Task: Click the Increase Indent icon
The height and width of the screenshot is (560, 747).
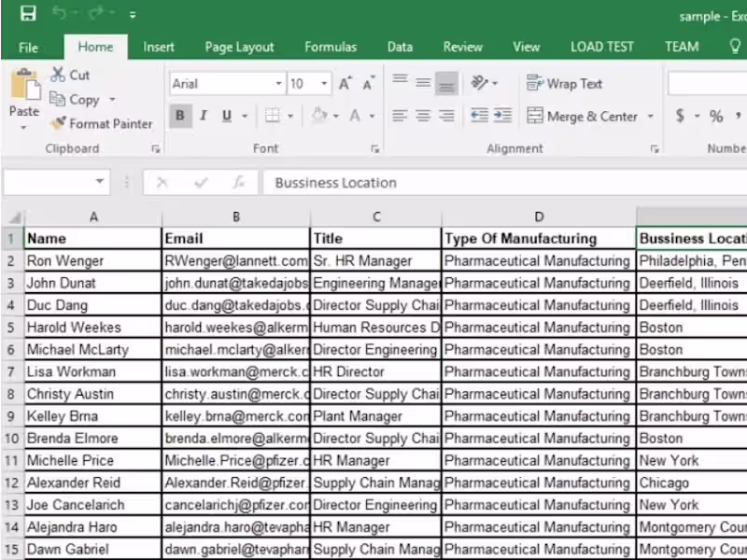Action: point(502,115)
